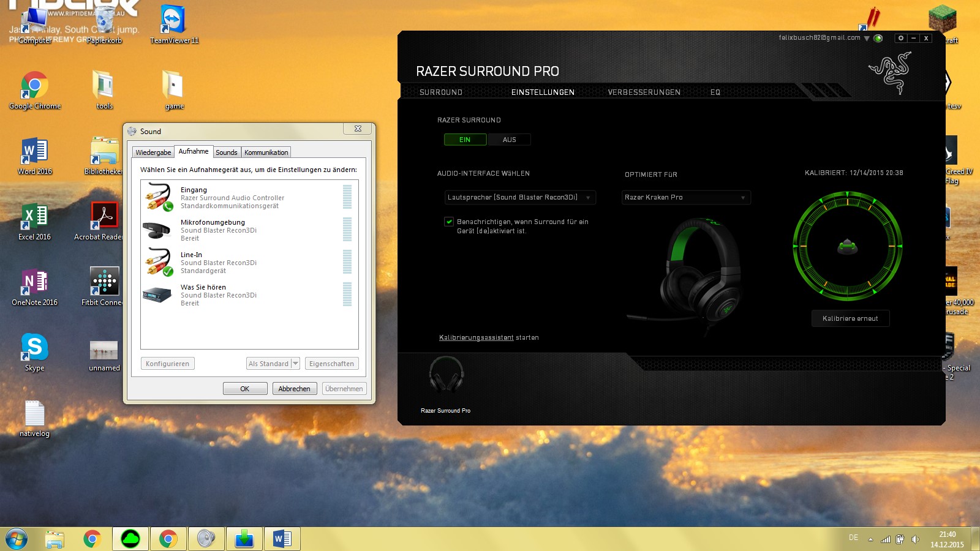Close the Sound dialog window
This screenshot has height=551, width=980.
[358, 129]
